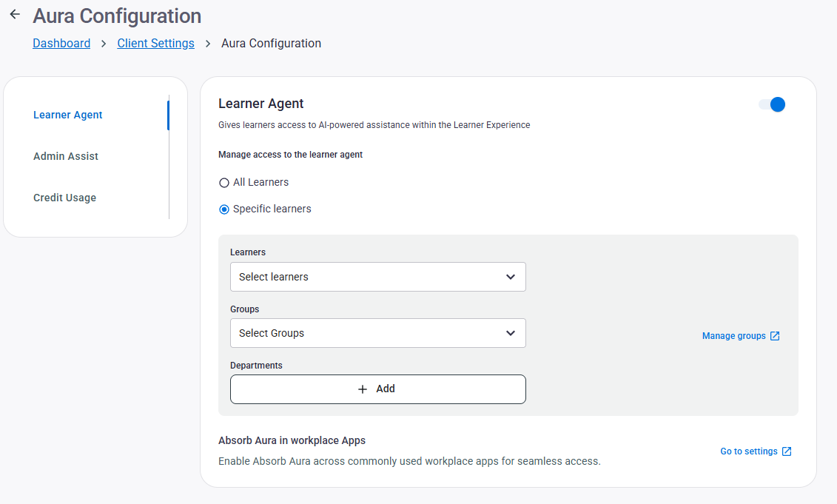Open the Credit Usage tab
The image size is (837, 504).
pyautogui.click(x=64, y=198)
